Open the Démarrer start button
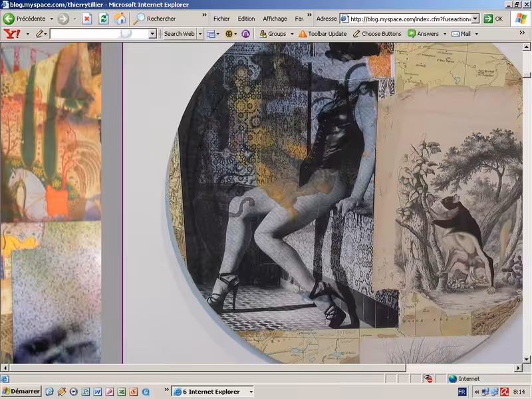Screen dimensions: 532x399 point(21,392)
